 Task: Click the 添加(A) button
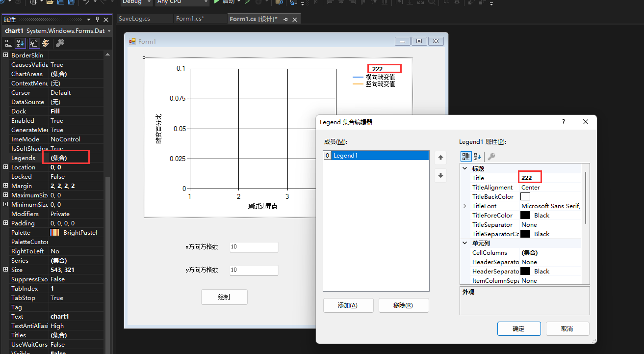[x=348, y=305]
